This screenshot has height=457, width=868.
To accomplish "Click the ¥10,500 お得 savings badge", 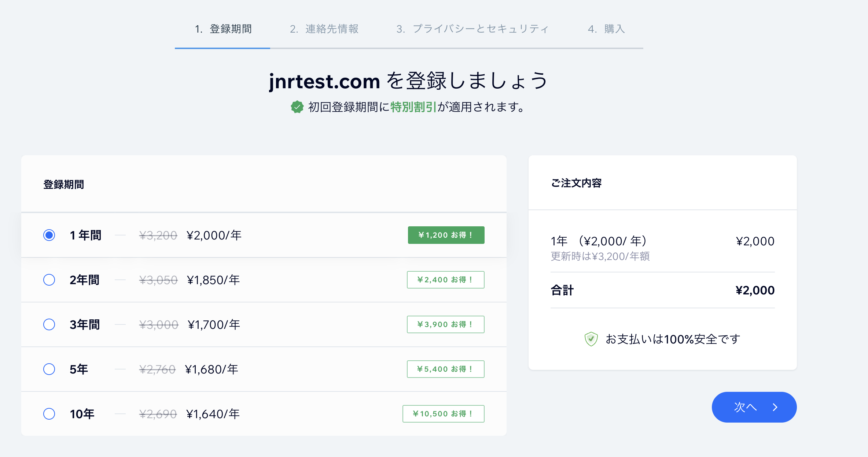I will [443, 414].
